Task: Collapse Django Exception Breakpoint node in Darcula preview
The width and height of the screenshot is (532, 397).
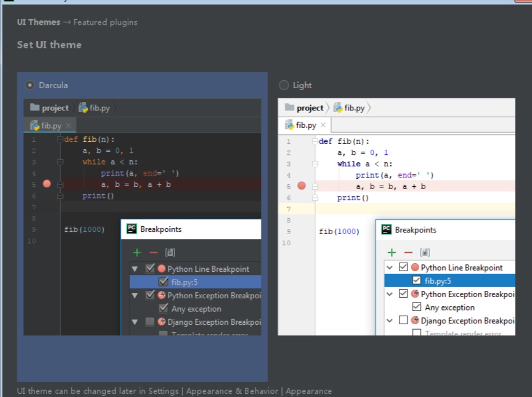Action: (135, 322)
